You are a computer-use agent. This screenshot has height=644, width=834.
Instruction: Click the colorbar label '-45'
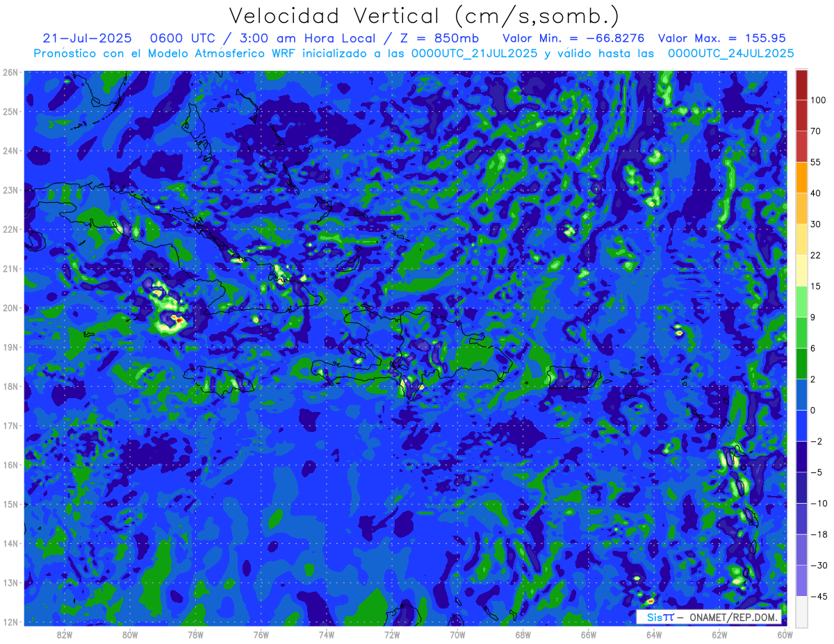[818, 596]
